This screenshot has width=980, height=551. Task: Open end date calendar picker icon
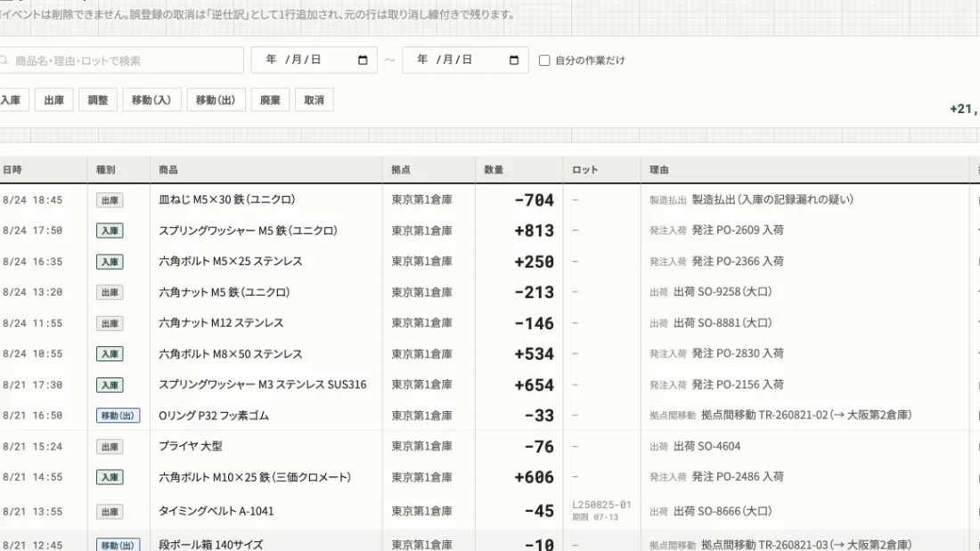click(514, 60)
